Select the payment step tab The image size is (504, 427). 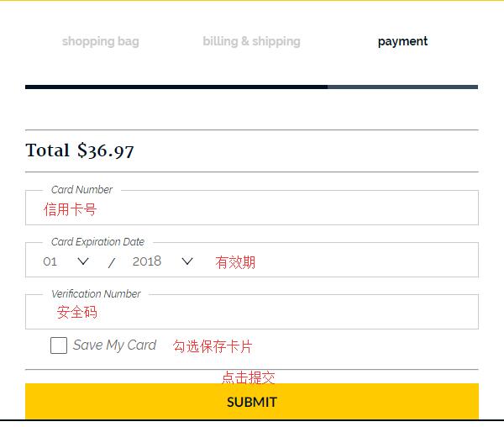coord(402,41)
